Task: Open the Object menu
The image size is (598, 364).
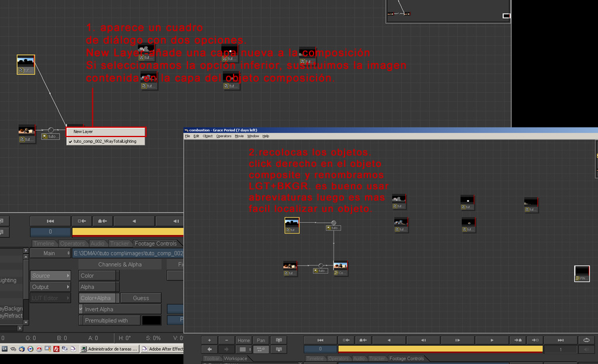Action: pos(207,136)
